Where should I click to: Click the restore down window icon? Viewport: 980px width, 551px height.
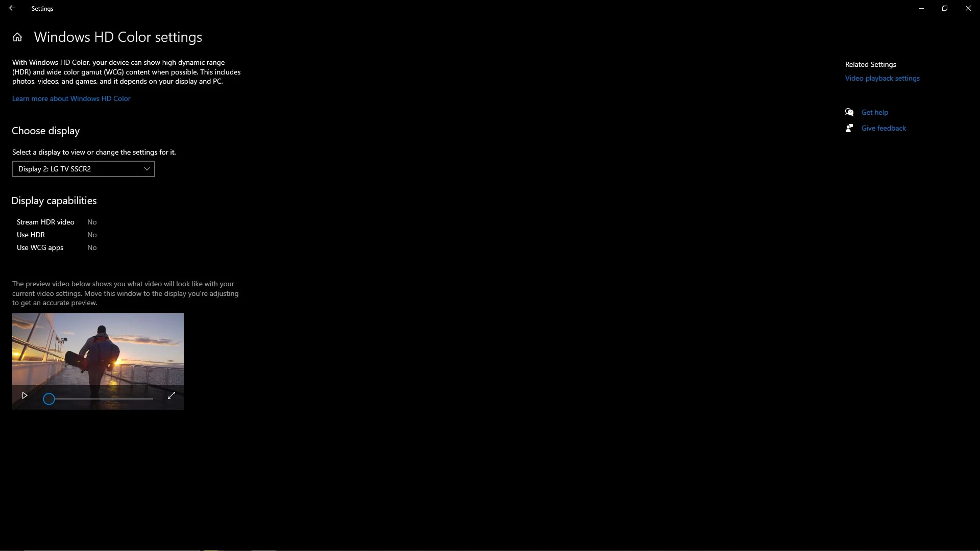(x=944, y=8)
